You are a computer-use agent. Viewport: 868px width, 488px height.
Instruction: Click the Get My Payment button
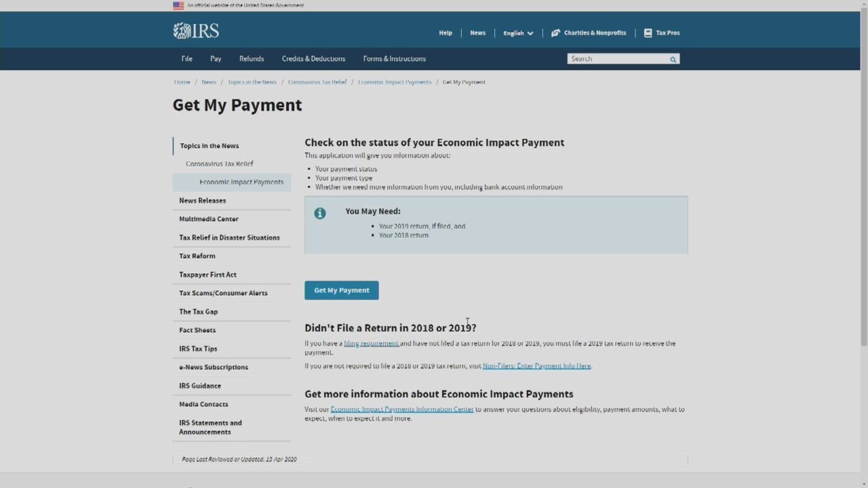[x=342, y=290]
